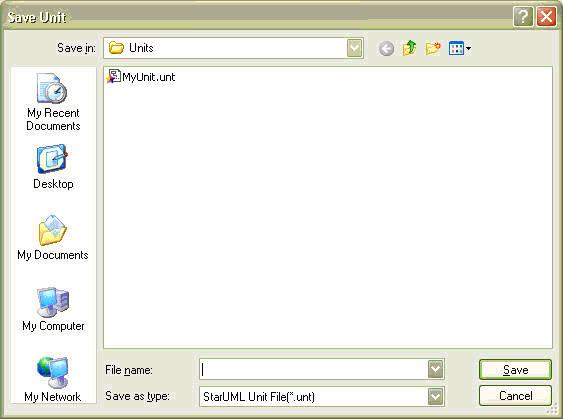Select the MyUnit.unt file name
563x419 pixels.
[x=149, y=77]
